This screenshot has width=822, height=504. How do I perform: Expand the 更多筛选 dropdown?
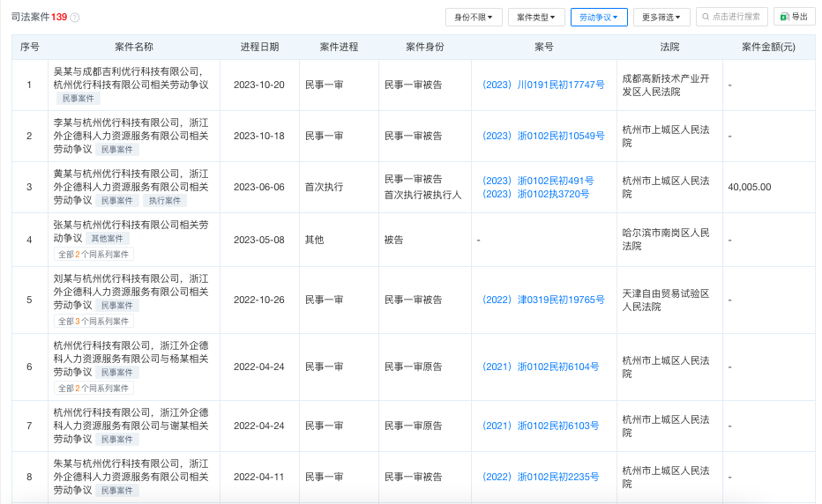[661, 18]
